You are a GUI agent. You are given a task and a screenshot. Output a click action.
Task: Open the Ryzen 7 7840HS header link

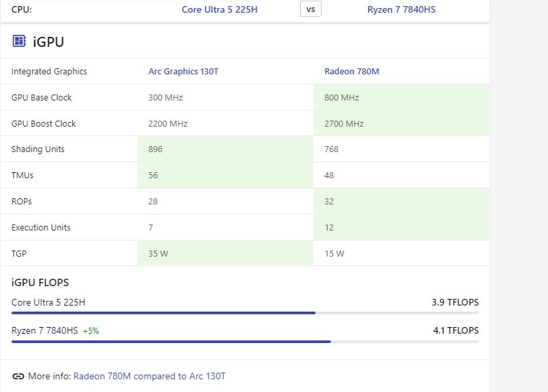pos(401,9)
